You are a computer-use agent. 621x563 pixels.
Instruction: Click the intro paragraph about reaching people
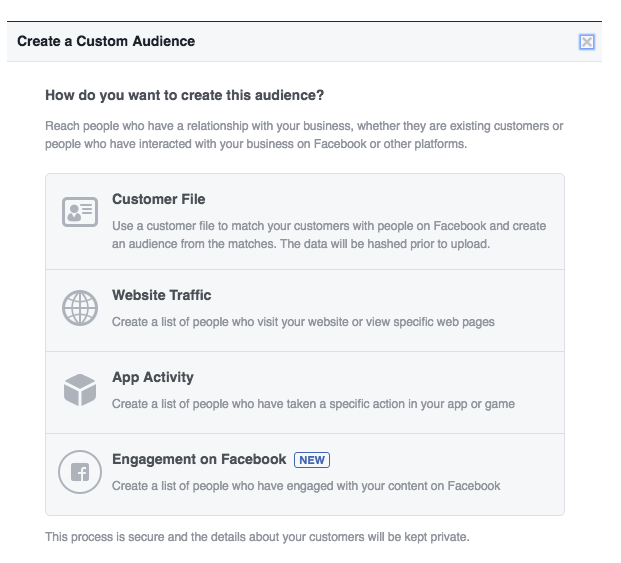(x=304, y=135)
